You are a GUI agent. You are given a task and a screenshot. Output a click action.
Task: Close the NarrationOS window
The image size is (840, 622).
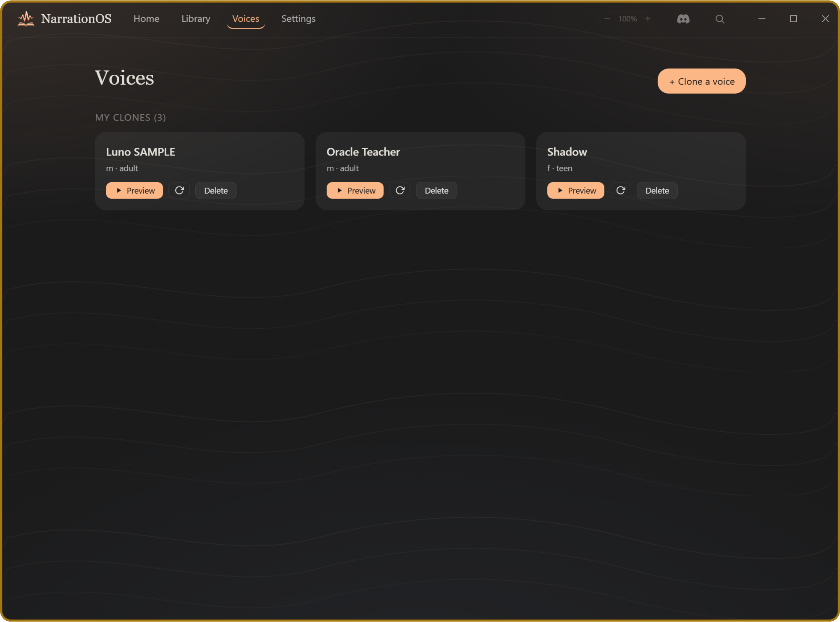pyautogui.click(x=825, y=19)
